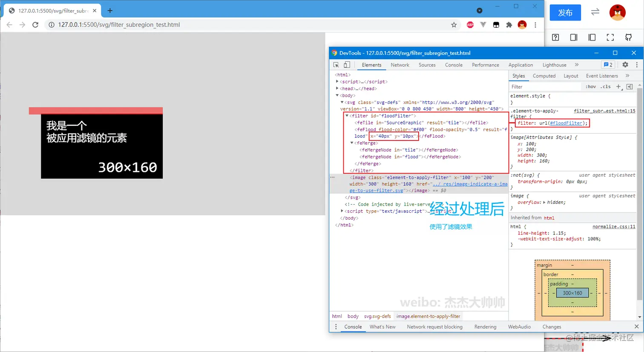The width and height of the screenshot is (644, 352).
Task: Show more DevTools panel tabs
Action: (x=577, y=65)
